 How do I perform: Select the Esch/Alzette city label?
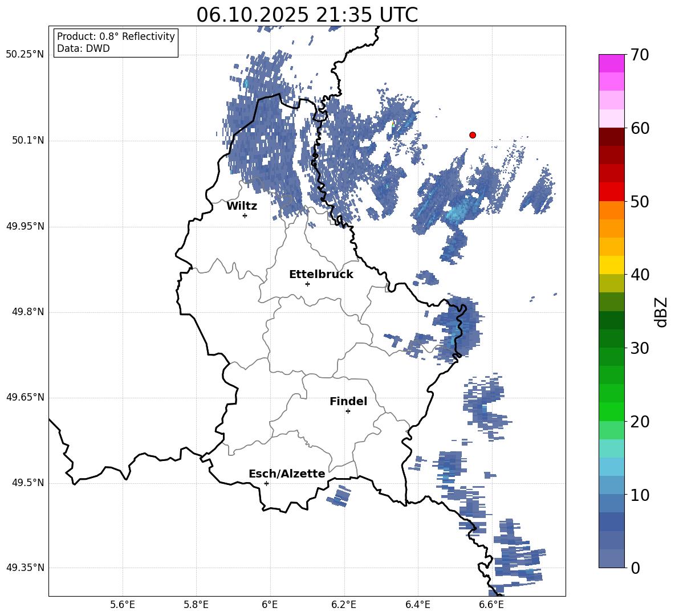point(287,474)
